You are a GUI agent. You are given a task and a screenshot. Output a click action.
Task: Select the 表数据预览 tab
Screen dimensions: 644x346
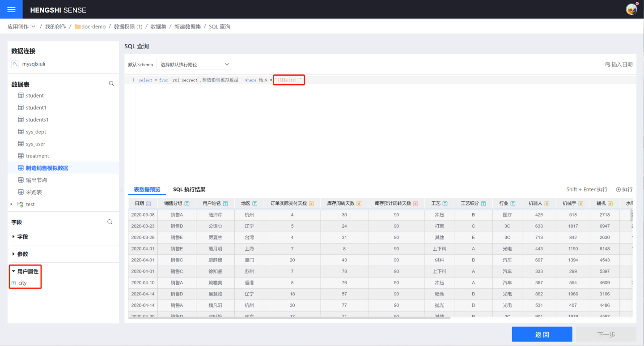coord(147,189)
